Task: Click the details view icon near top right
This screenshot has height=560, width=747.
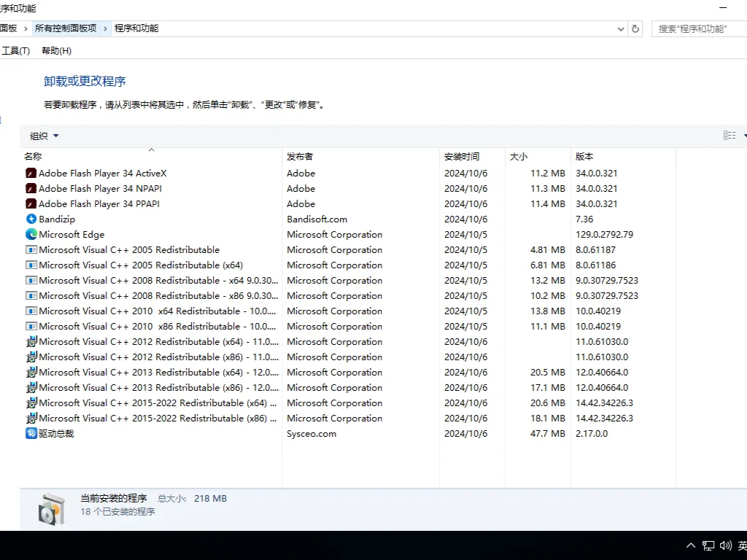Action: 729,135
